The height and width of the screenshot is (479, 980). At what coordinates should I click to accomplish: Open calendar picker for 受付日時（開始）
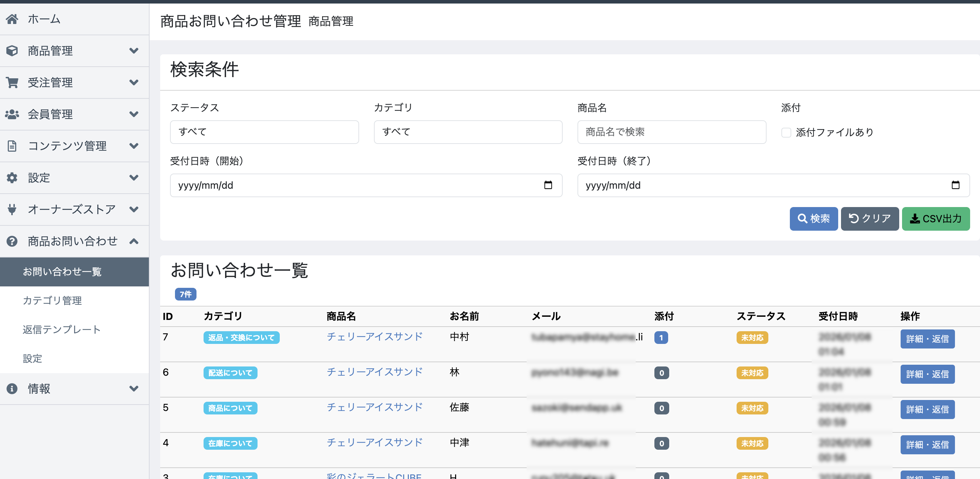pos(548,185)
